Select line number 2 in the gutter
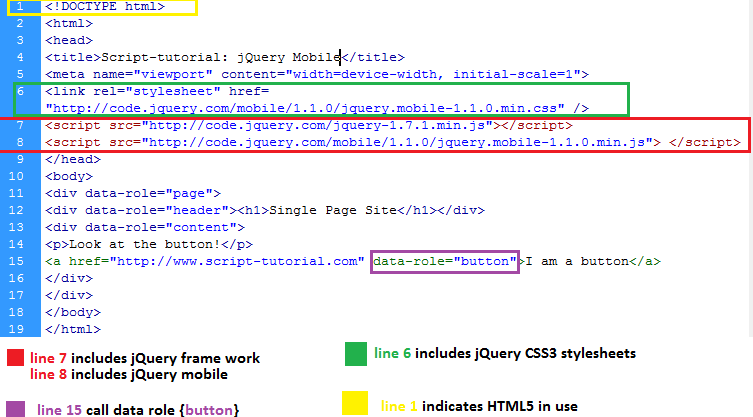Viewport: 753px width, 417px height. click(x=20, y=24)
